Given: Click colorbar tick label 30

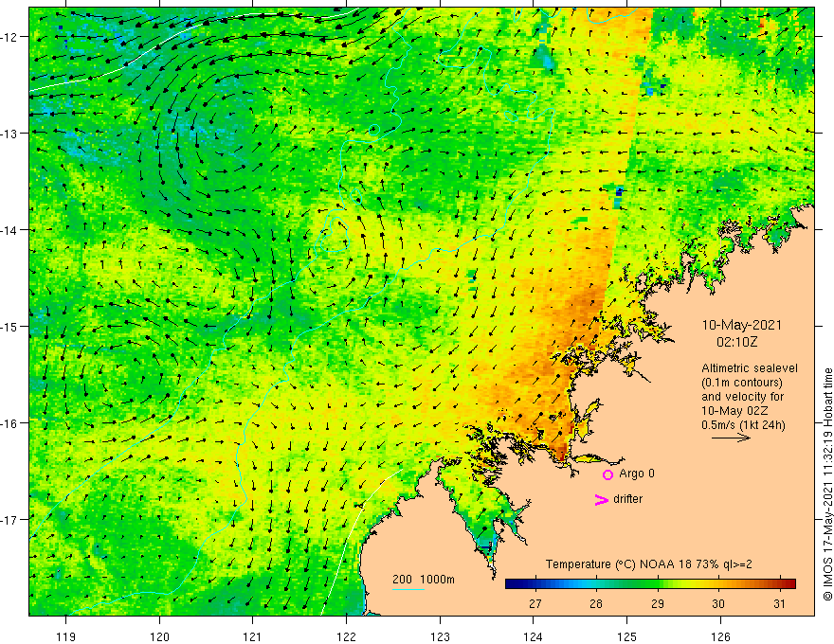Looking at the screenshot, I should [718, 604].
